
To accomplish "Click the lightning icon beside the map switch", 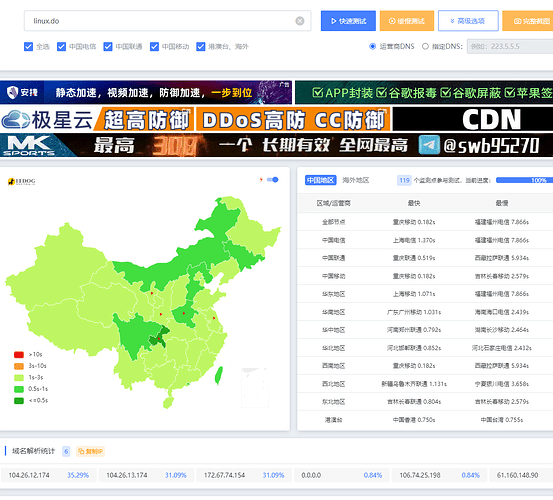I will (x=261, y=180).
